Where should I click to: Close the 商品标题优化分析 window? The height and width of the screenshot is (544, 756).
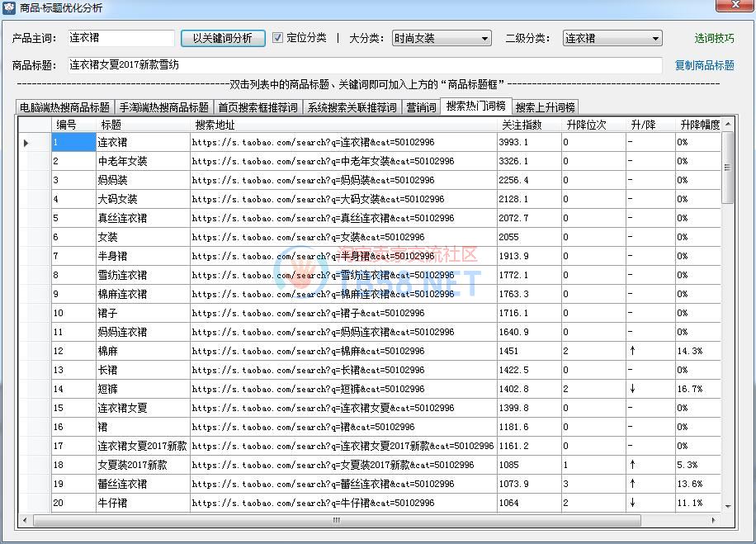[730, 7]
